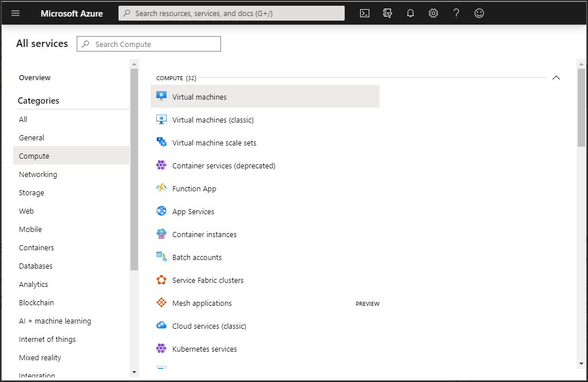
Task: Open the Help question mark menu
Action: [x=456, y=14]
